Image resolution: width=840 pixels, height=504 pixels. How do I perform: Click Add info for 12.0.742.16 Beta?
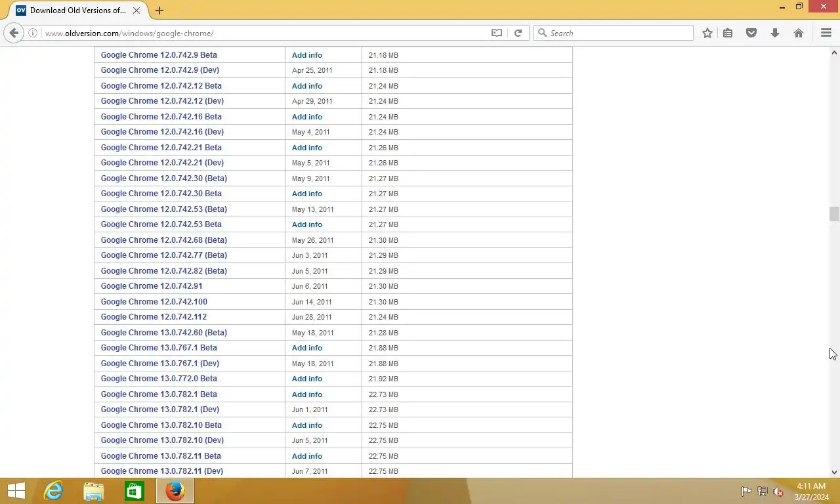click(x=307, y=117)
